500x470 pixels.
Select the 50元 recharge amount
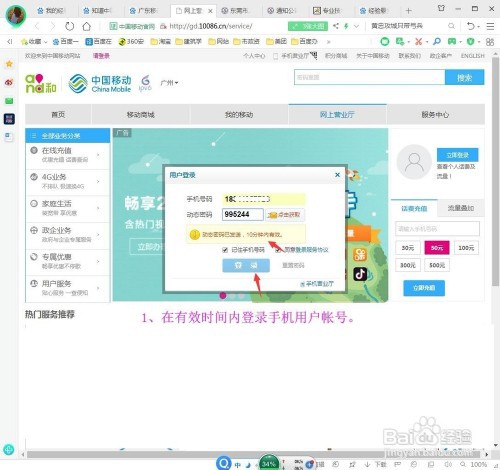(437, 248)
